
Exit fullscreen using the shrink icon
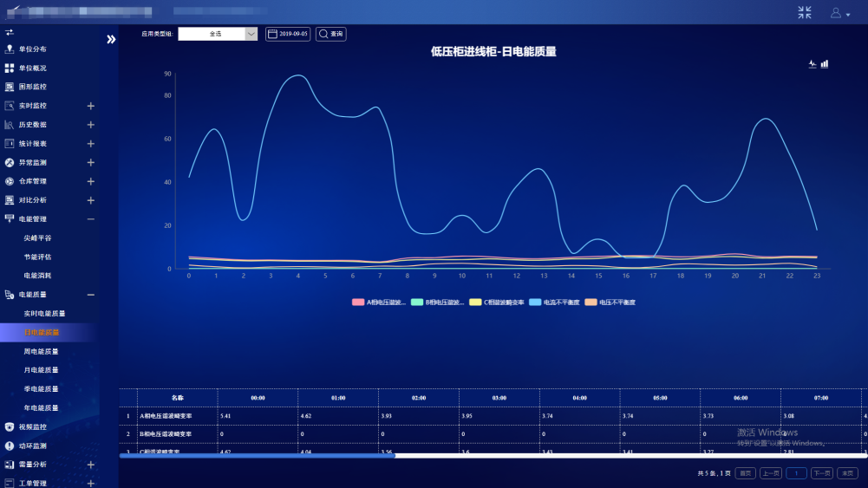805,12
